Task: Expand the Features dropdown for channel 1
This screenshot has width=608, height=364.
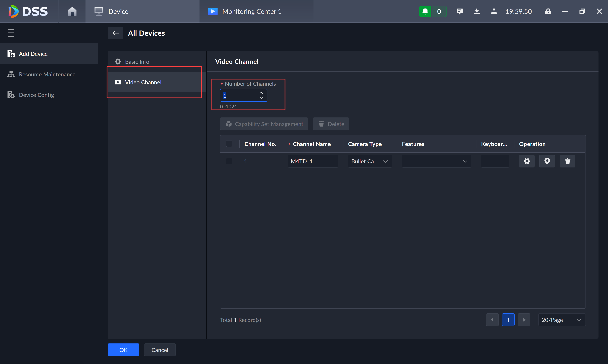Action: coord(436,161)
